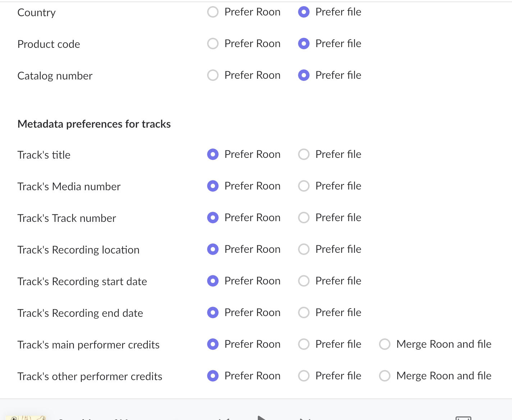The image size is (512, 420).
Task: Click the Track's Recording end date label
Action: [x=80, y=313]
